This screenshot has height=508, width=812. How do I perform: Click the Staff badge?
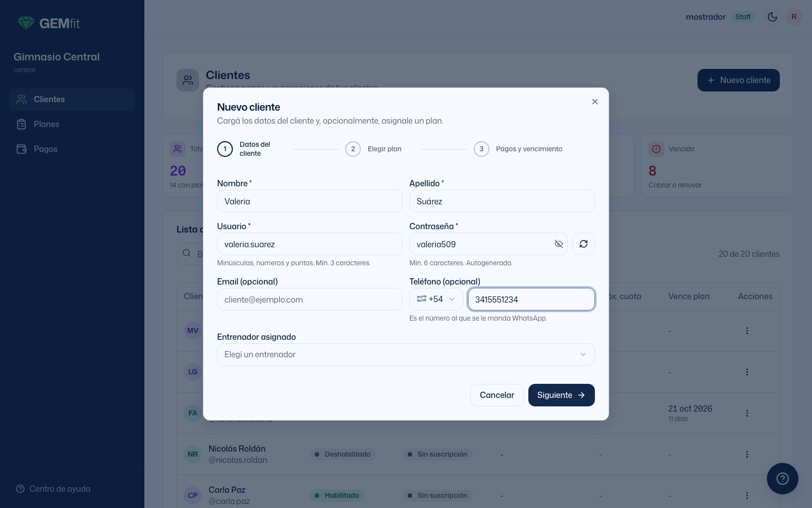coord(743,17)
